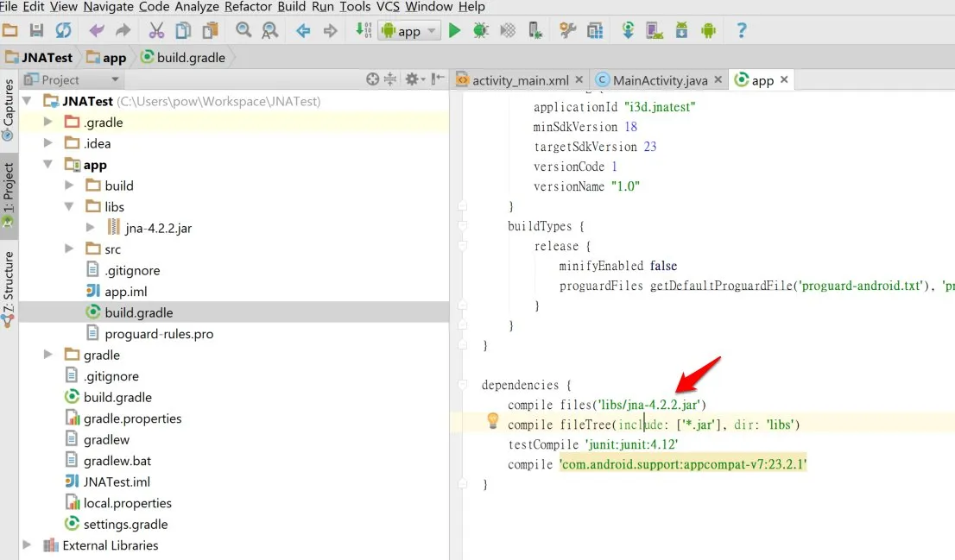
Task: Copy using the double-page icon
Action: tap(183, 30)
